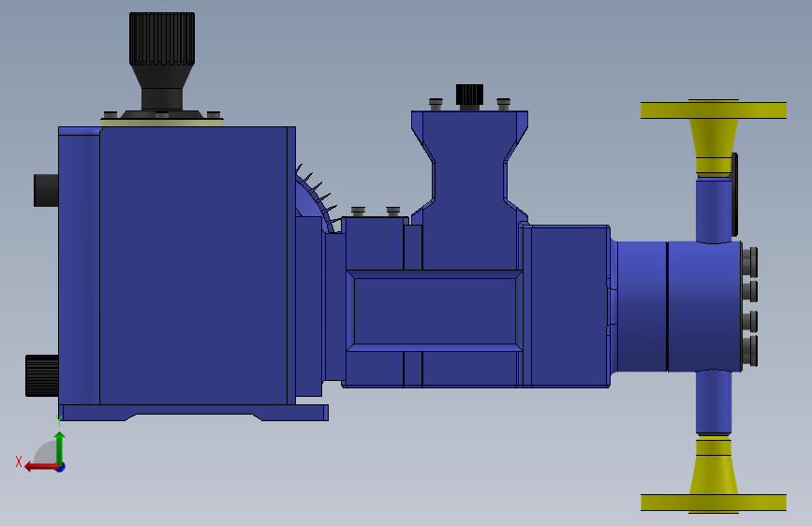The height and width of the screenshot is (526, 812).
Task: Select the knurled black cap at gearbox's lower left
Action: [x=42, y=376]
